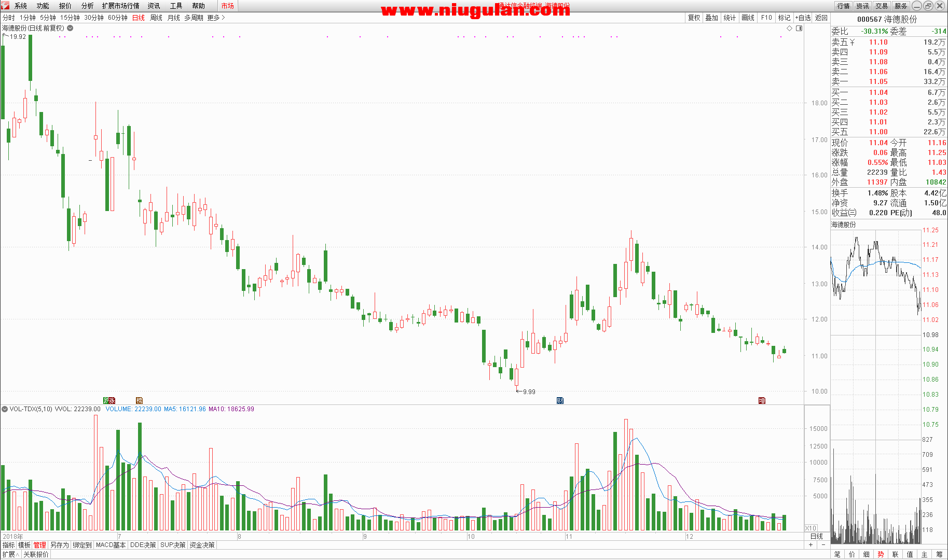Switch to the 细 detail tab
This screenshot has width=948, height=560.
pos(867,554)
